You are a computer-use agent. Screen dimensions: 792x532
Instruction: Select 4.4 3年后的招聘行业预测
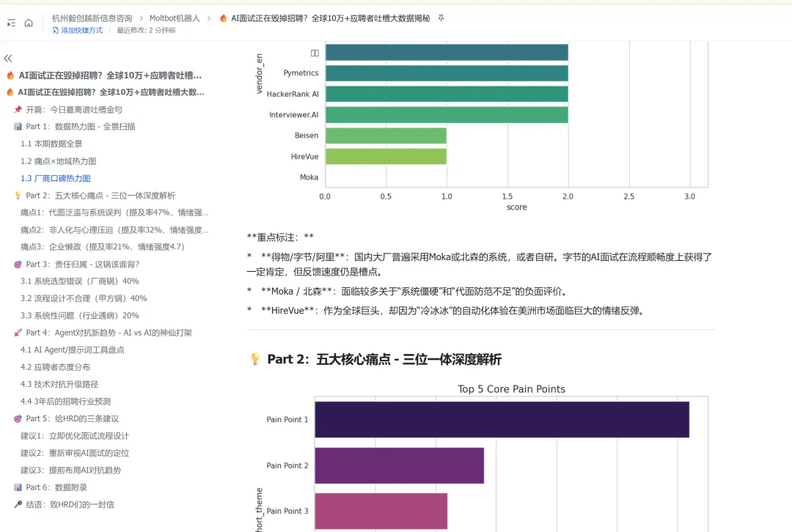[x=65, y=402]
